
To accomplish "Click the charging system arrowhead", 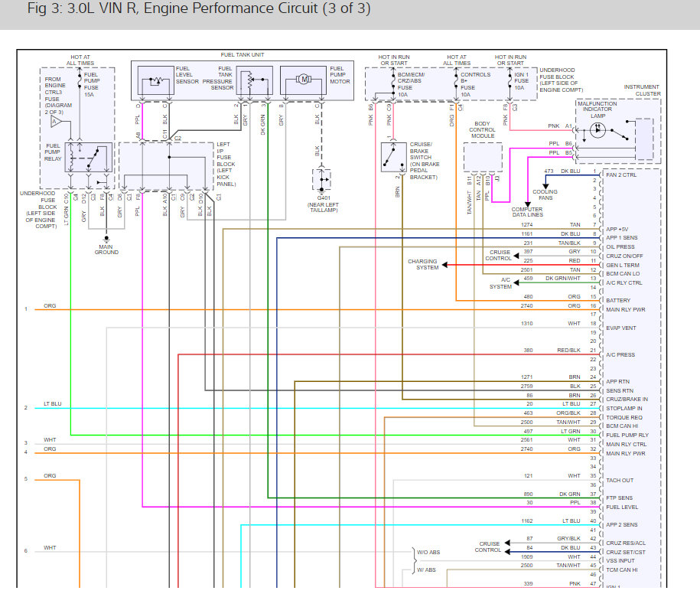I will (444, 265).
